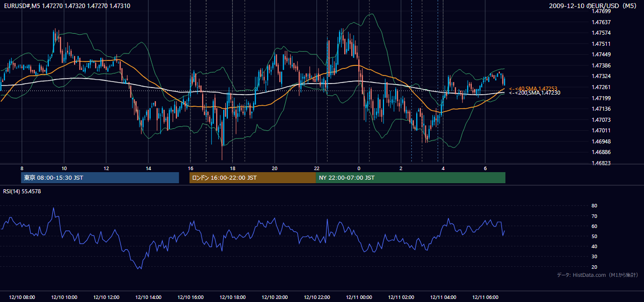Click price axis value 1.47073
Viewport: 644px width, 302px height.
(x=601, y=120)
